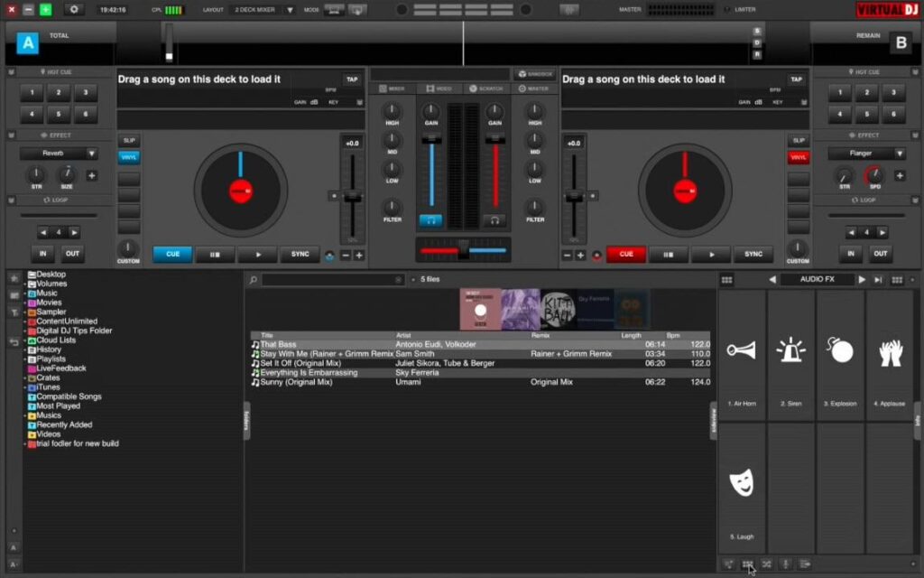Switch to the VIDEO mixer tab
The height and width of the screenshot is (578, 924).
[441, 89]
